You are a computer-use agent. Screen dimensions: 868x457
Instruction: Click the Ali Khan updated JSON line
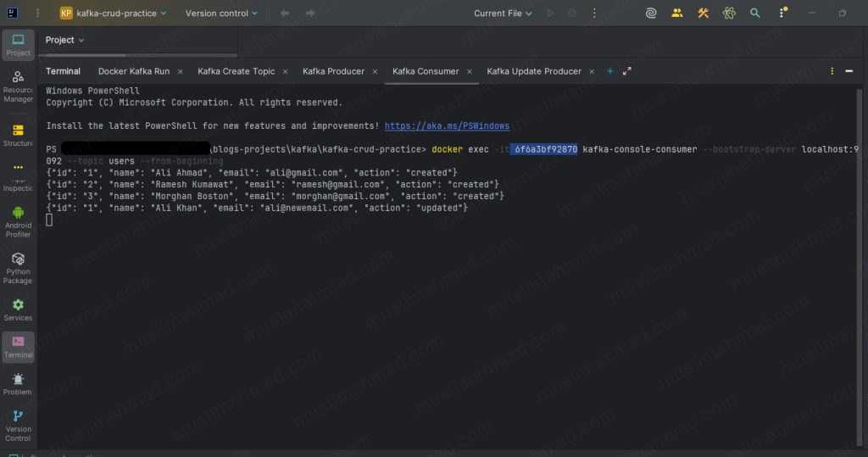pos(257,208)
